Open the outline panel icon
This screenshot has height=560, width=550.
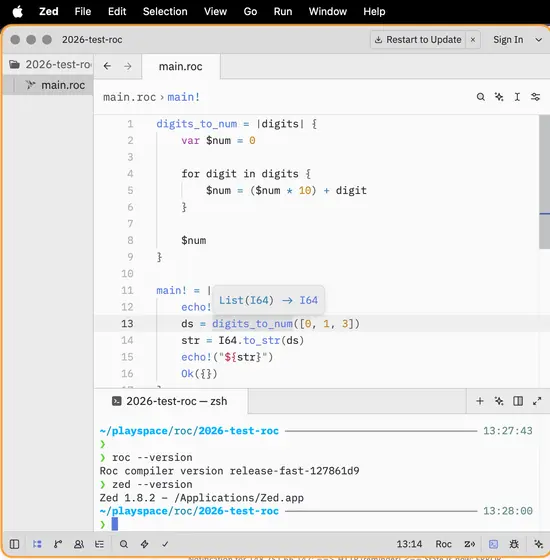(99, 544)
